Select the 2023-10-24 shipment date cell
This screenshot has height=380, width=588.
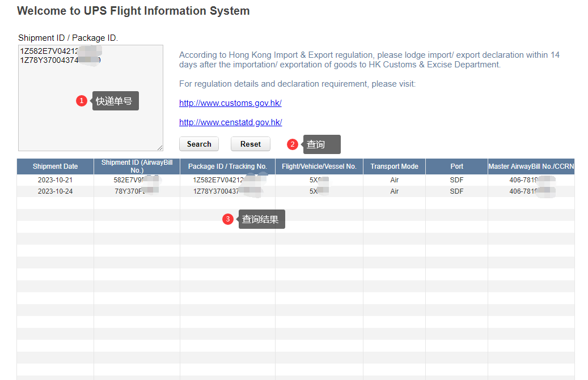click(55, 191)
